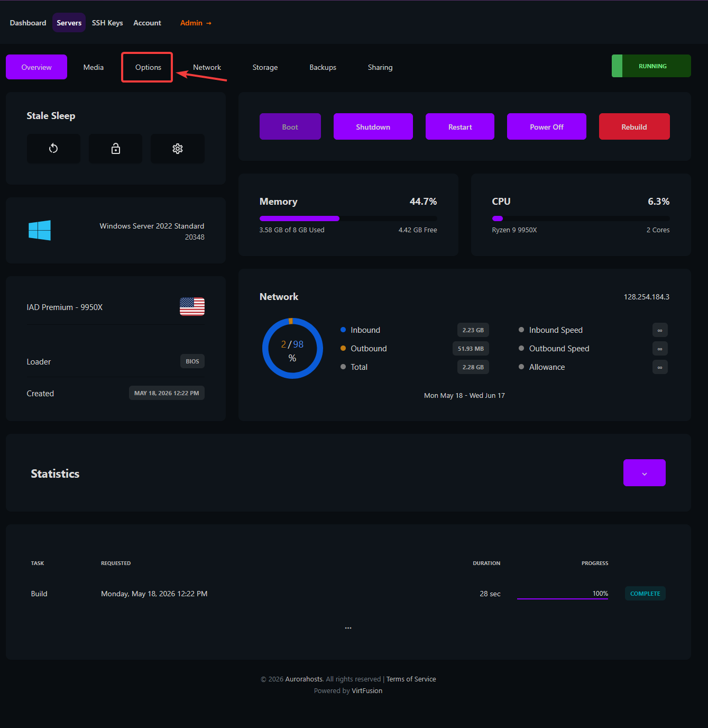Click the Monday, May 18, 2026 12:22 PM cell

coord(154,594)
